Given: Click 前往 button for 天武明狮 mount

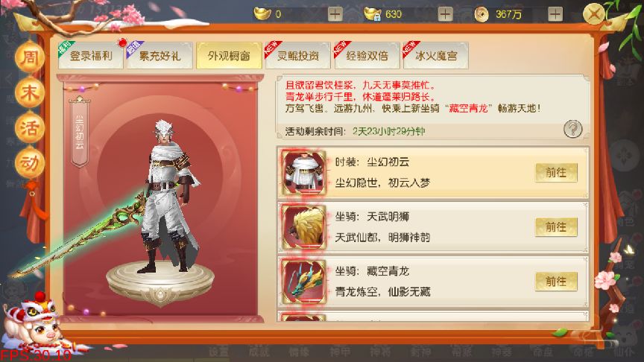Looking at the screenshot, I should 556,227.
